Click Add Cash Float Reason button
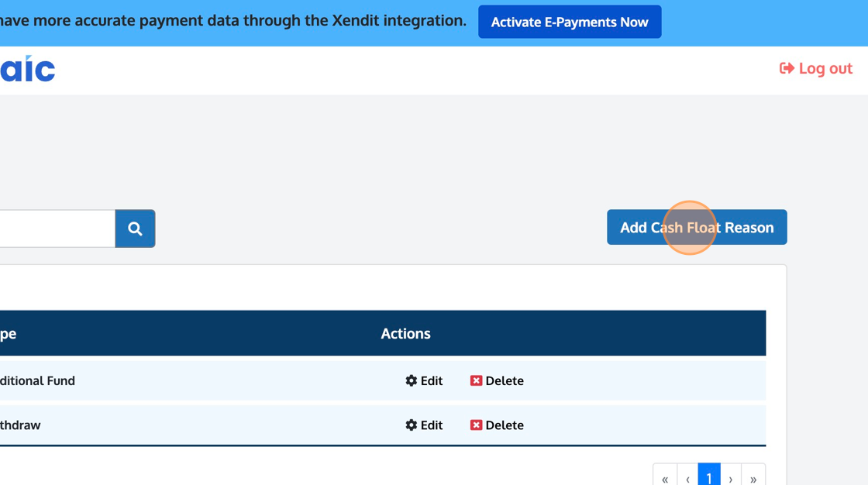The height and width of the screenshot is (485, 868). click(x=697, y=227)
